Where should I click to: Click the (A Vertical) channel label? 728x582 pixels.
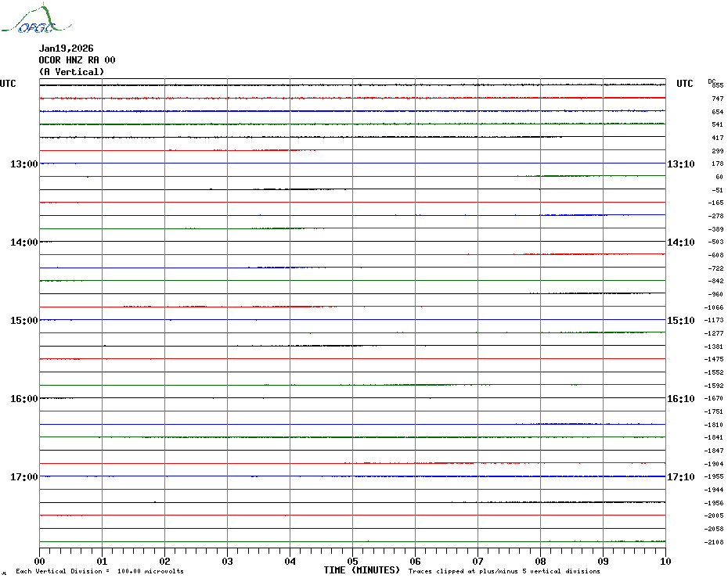click(x=72, y=71)
